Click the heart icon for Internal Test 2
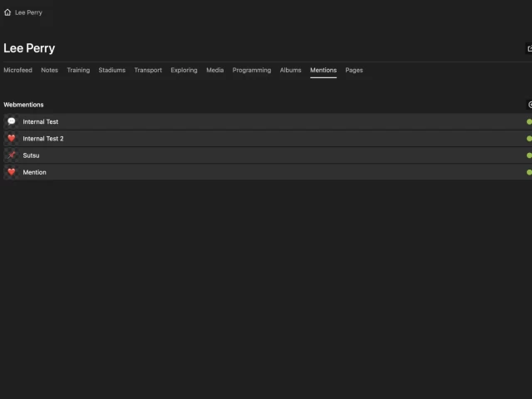 12,139
